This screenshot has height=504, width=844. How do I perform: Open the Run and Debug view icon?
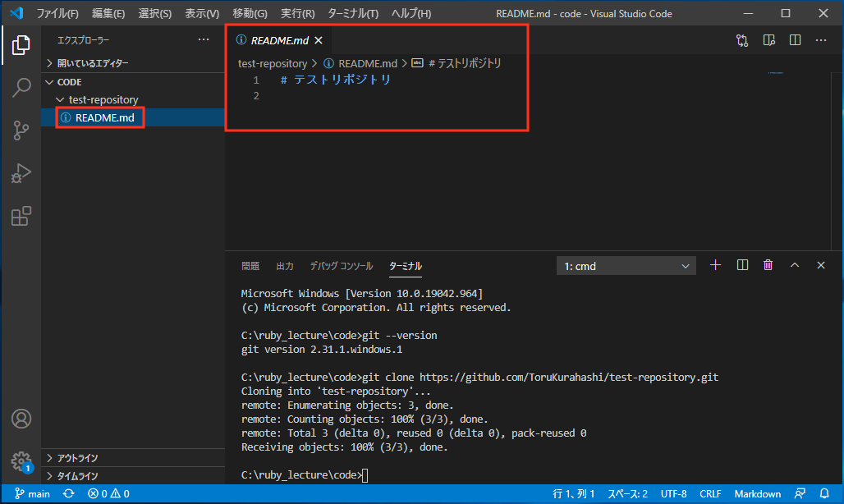[21, 173]
